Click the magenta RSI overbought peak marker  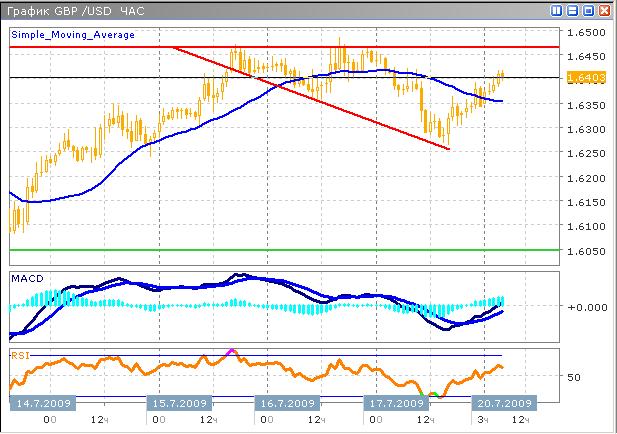point(232,351)
